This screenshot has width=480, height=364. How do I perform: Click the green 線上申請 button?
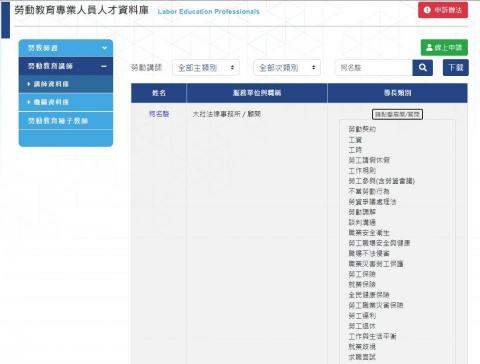coord(444,48)
